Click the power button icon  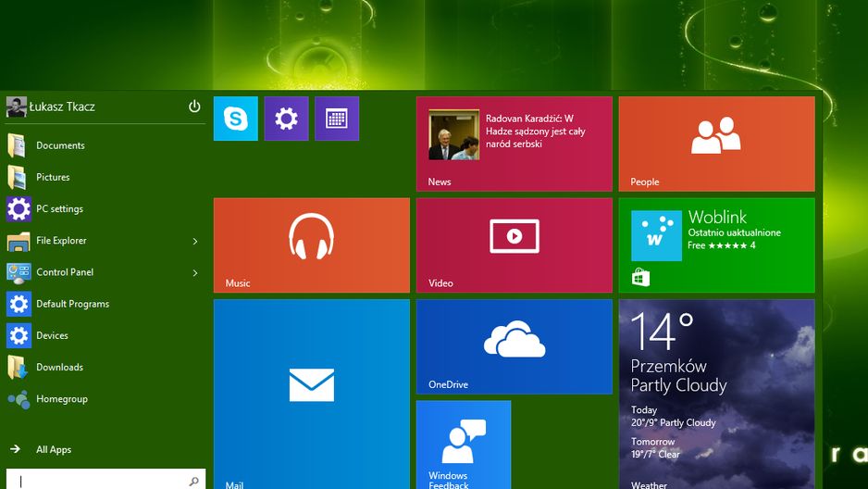click(194, 106)
